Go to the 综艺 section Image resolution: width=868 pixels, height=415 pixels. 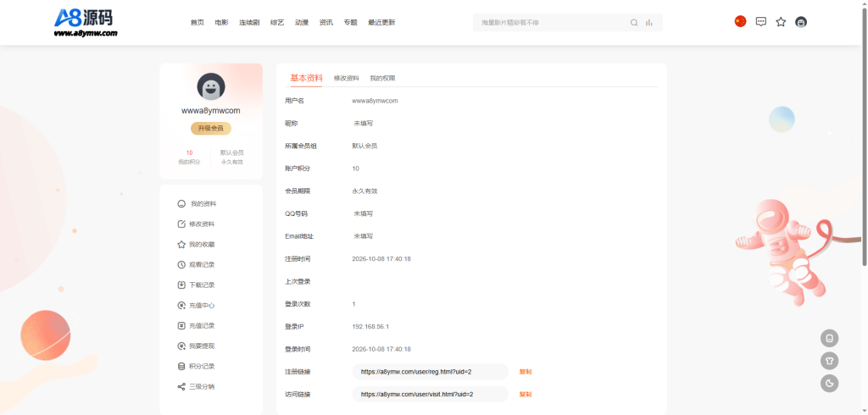point(277,23)
